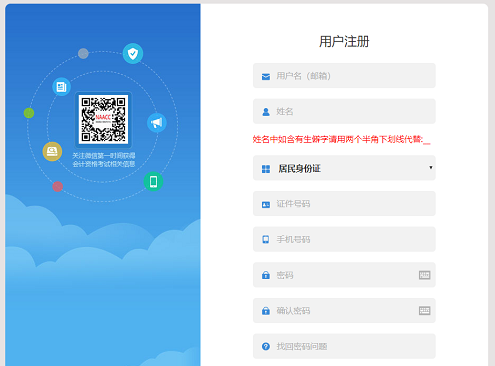Focus the 手机号码 input field
Viewport: 495px width, 366px height.
[x=344, y=239]
